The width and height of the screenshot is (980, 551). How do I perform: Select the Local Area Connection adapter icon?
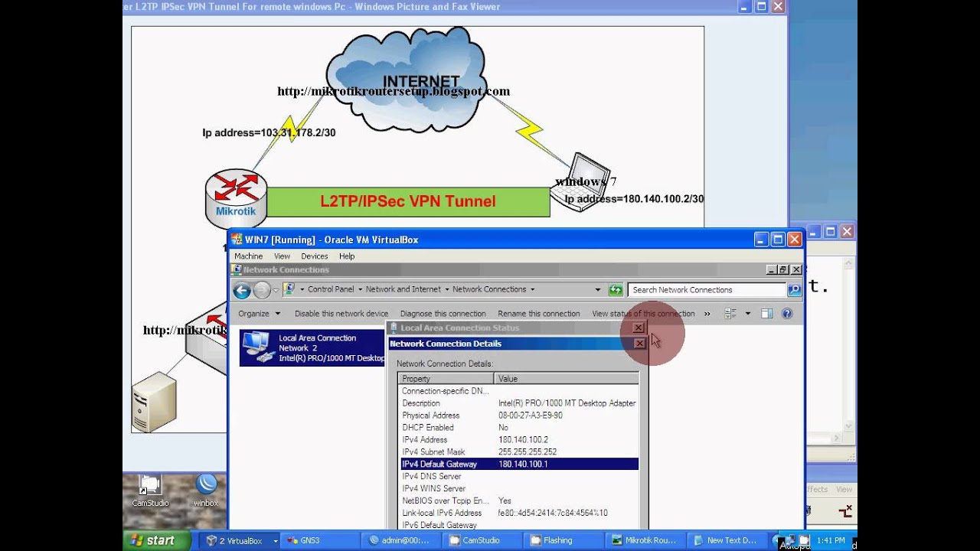pos(259,347)
